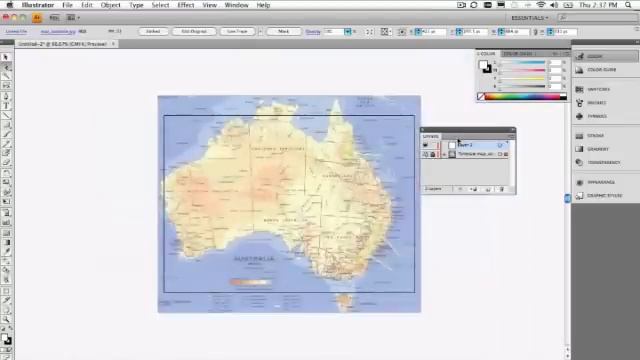Click the None swatch in Color panel
Image resolution: width=640 pixels, height=360 pixels.
click(x=481, y=97)
